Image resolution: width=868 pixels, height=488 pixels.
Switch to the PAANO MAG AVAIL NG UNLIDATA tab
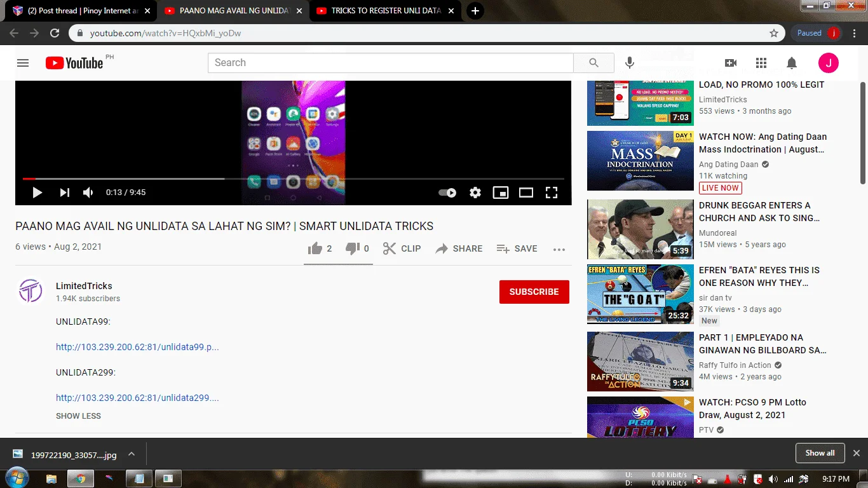(x=231, y=11)
